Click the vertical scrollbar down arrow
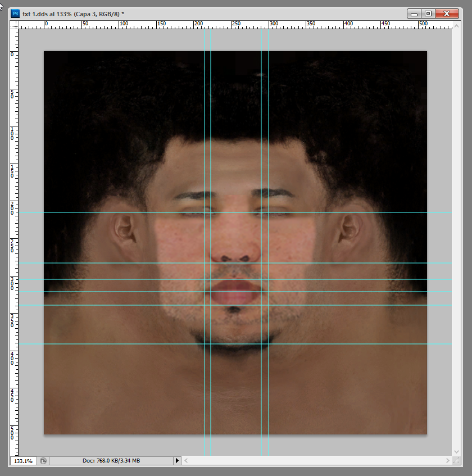472x476 pixels. (456, 452)
